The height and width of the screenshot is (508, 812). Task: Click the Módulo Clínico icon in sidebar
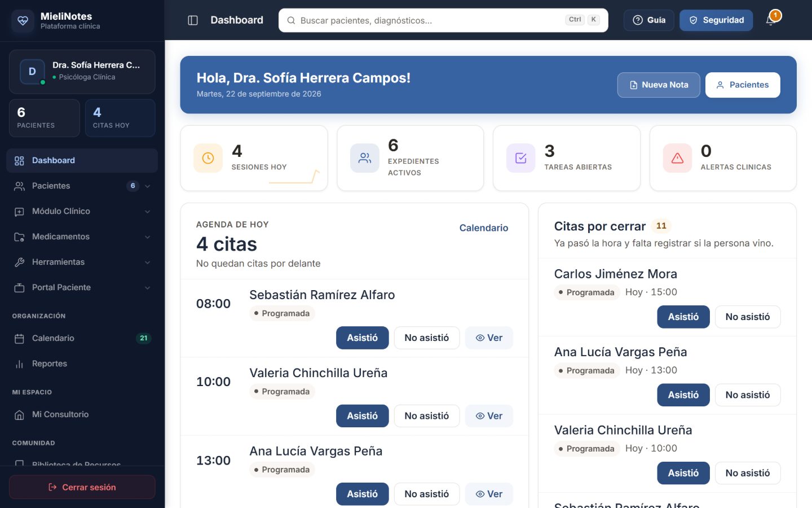[x=19, y=212]
